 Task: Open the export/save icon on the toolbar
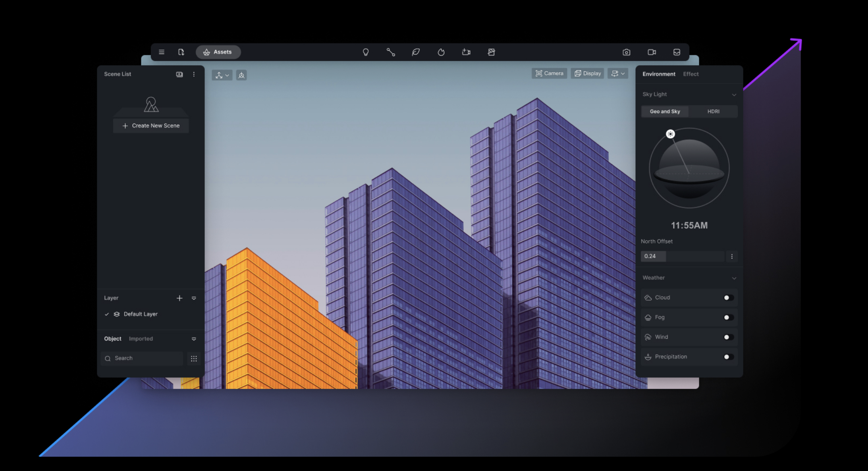(677, 52)
